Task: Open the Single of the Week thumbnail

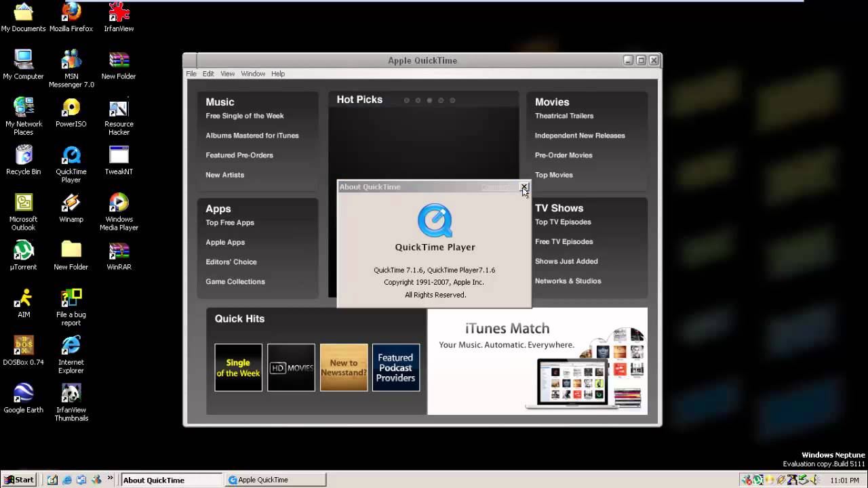Action: (x=238, y=367)
